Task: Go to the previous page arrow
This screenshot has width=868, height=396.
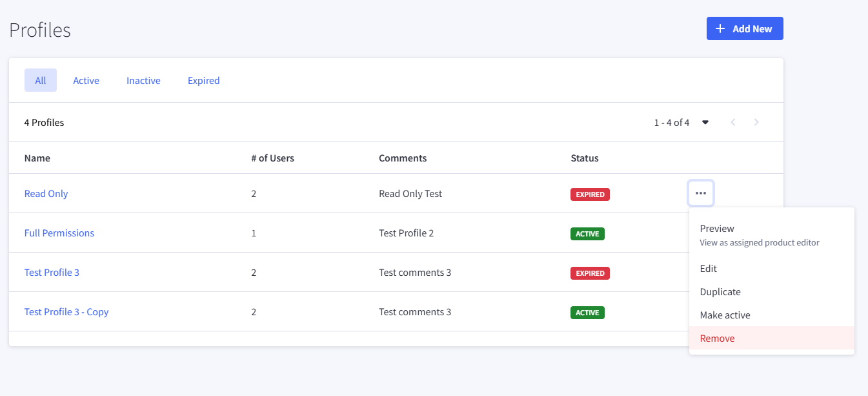Action: coord(733,122)
